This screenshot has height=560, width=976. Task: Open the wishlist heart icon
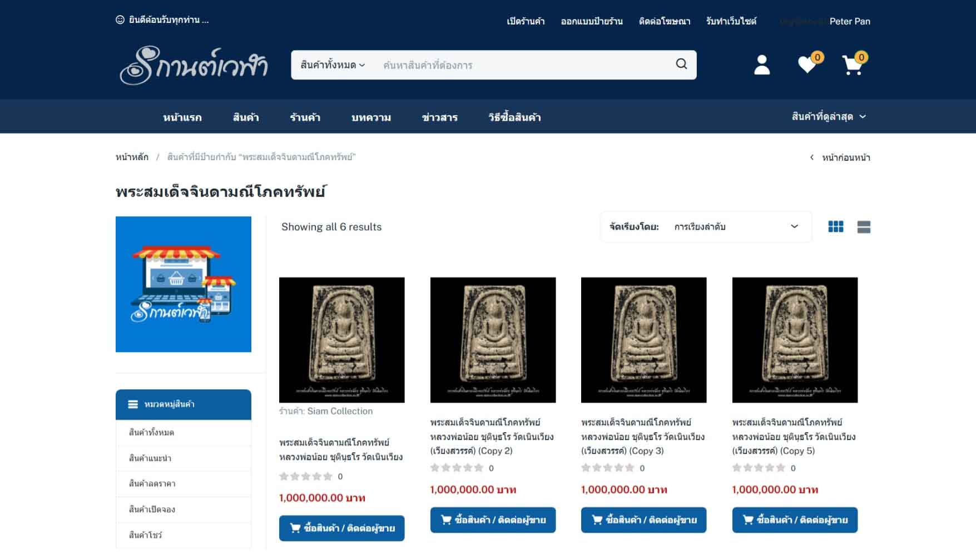pos(807,65)
